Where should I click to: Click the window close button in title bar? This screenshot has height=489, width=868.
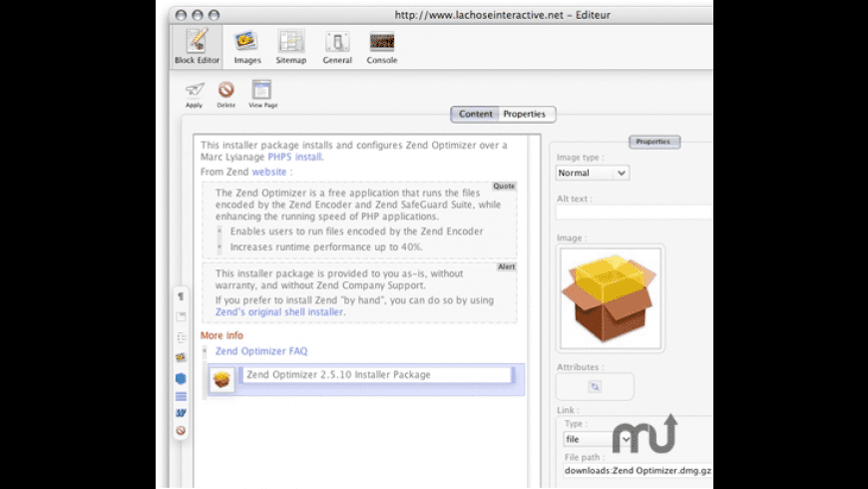click(x=181, y=15)
